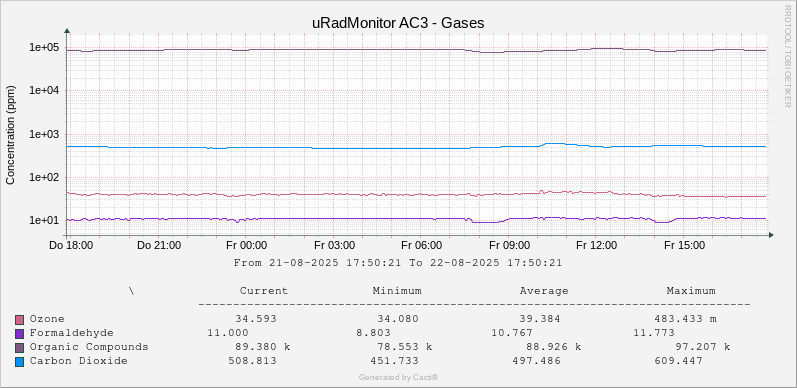Click the Maximum column header
This screenshot has height=388, width=797.
point(691,291)
